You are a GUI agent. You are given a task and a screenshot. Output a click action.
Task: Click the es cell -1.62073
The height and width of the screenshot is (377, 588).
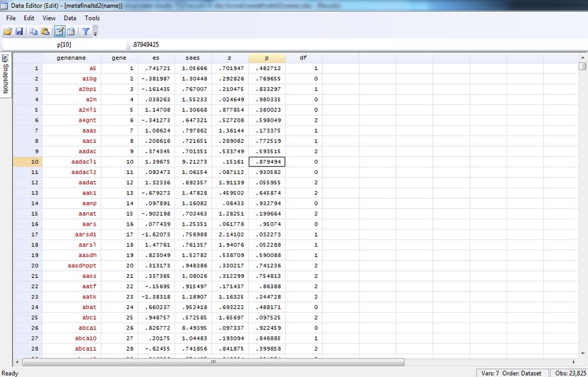click(x=156, y=235)
